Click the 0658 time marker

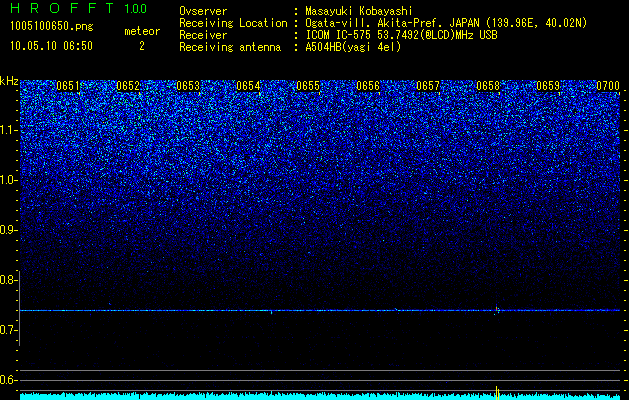(x=488, y=86)
